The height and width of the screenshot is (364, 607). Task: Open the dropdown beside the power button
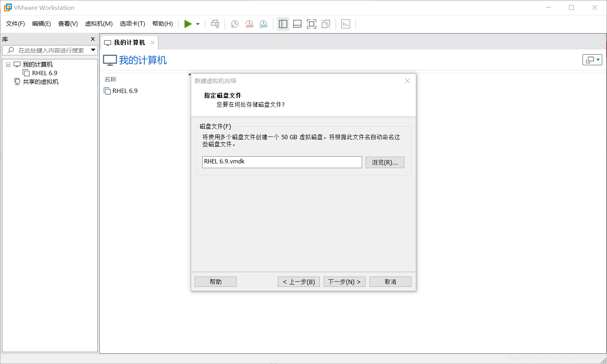197,24
